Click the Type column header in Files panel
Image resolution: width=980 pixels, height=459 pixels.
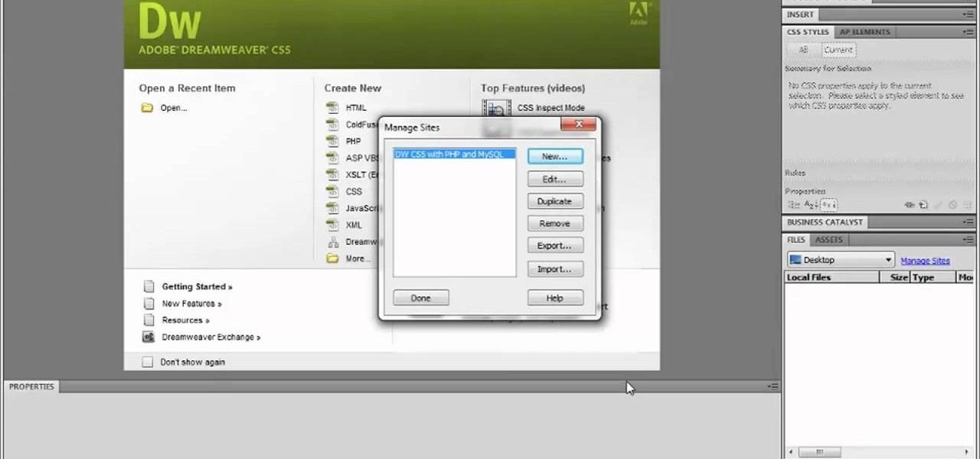pos(932,278)
